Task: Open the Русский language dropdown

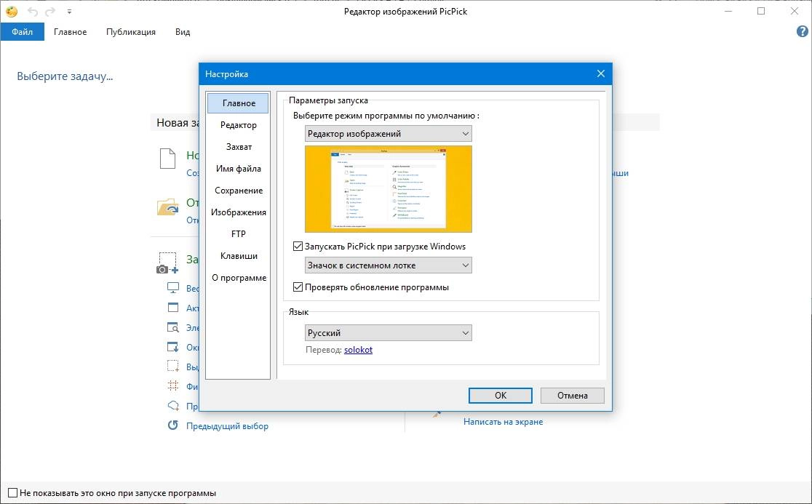Action: click(x=389, y=332)
